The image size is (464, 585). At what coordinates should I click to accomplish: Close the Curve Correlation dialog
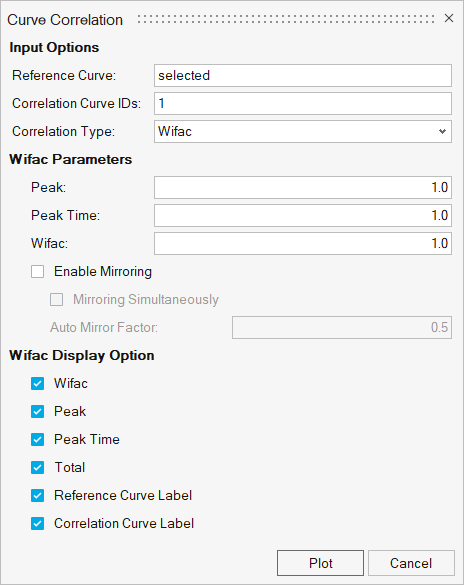[449, 18]
